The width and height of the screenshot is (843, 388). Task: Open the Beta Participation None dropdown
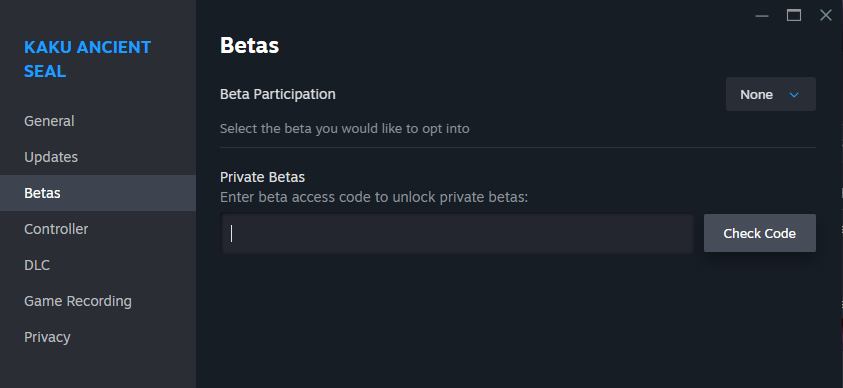click(x=770, y=94)
